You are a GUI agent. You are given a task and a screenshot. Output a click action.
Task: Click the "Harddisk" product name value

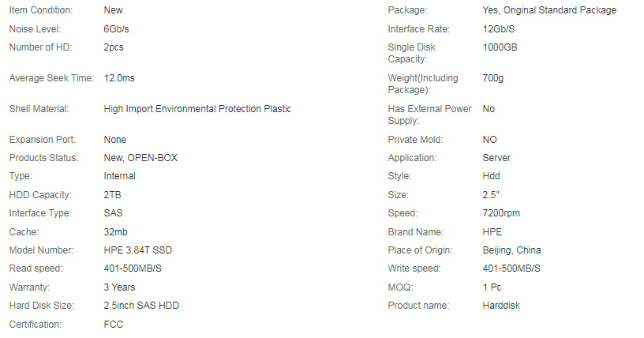pos(501,306)
